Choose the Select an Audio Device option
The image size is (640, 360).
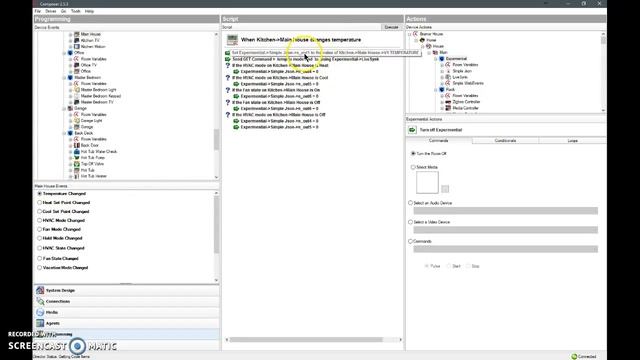(x=411, y=203)
